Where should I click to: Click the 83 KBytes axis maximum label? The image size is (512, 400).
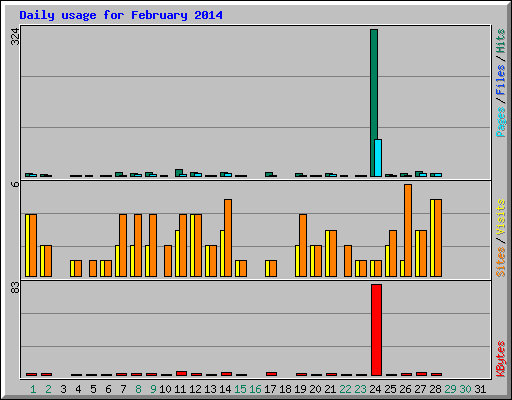click(x=15, y=288)
